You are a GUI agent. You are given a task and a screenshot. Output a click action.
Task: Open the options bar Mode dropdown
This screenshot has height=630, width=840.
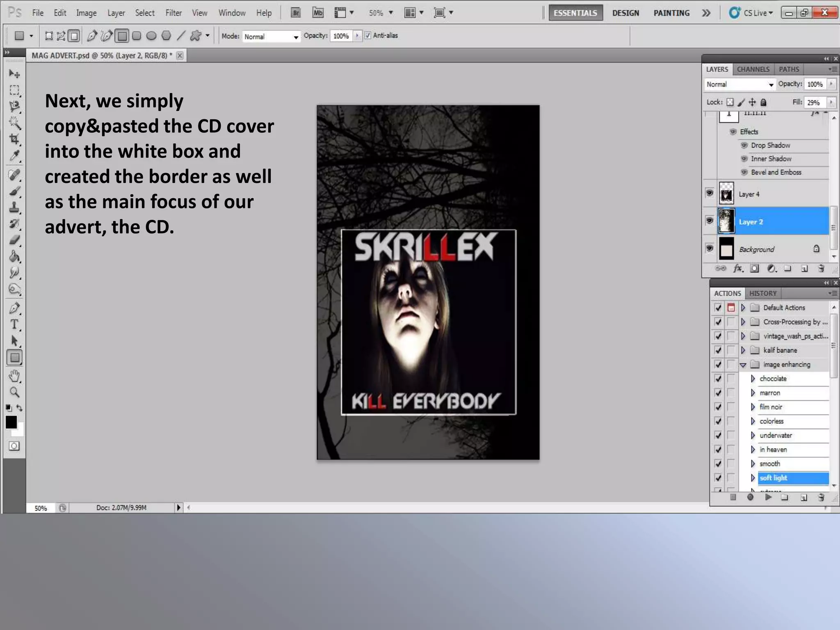[x=271, y=37]
